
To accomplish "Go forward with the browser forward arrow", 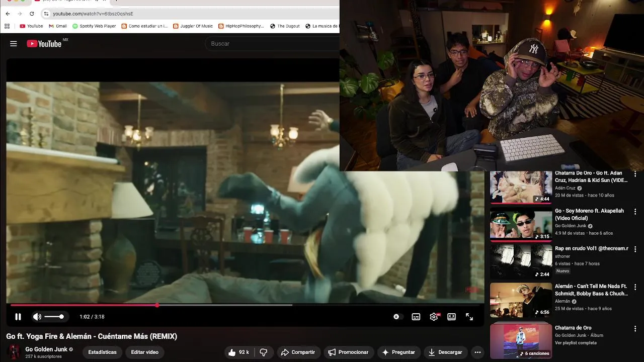I will (x=20, y=14).
